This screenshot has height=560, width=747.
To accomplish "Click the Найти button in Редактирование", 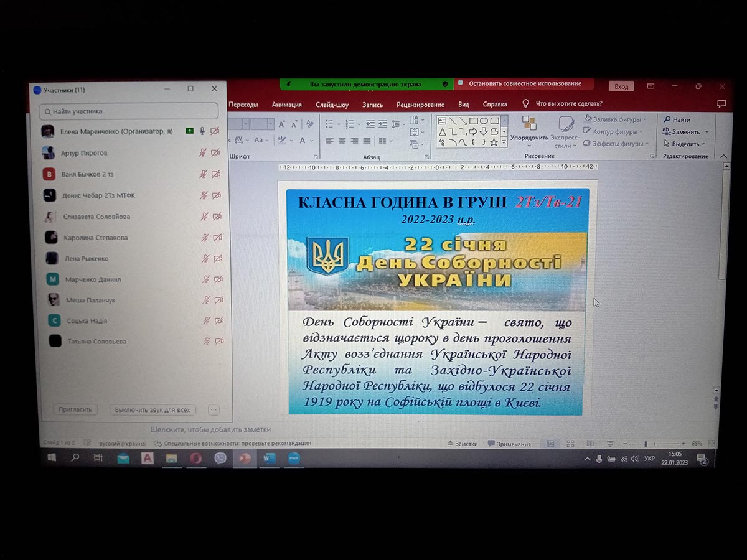I will click(677, 119).
